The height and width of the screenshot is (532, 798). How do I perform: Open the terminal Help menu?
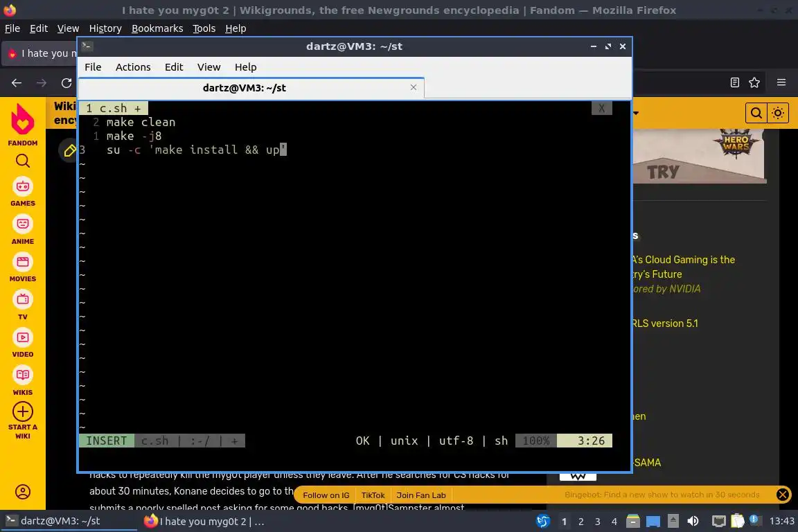(245, 67)
